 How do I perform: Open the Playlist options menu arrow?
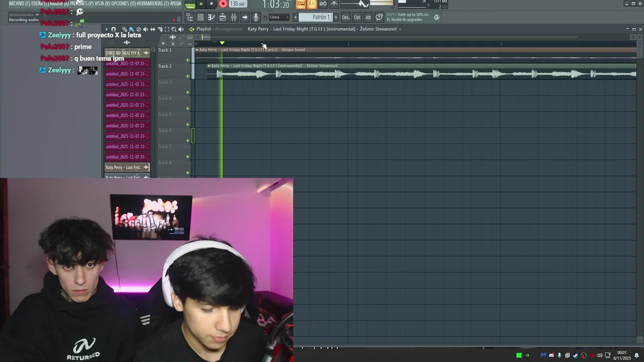(x=107, y=29)
